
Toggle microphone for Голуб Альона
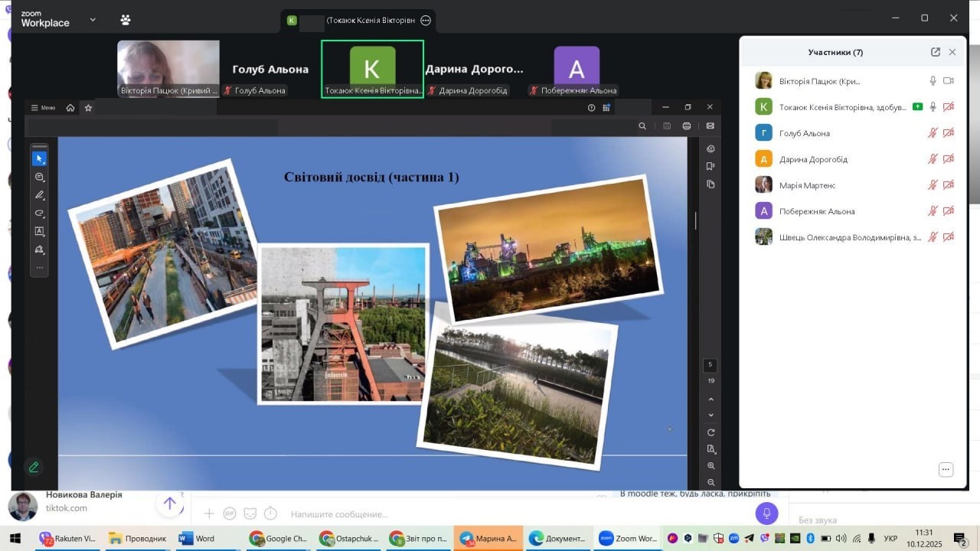click(x=933, y=133)
